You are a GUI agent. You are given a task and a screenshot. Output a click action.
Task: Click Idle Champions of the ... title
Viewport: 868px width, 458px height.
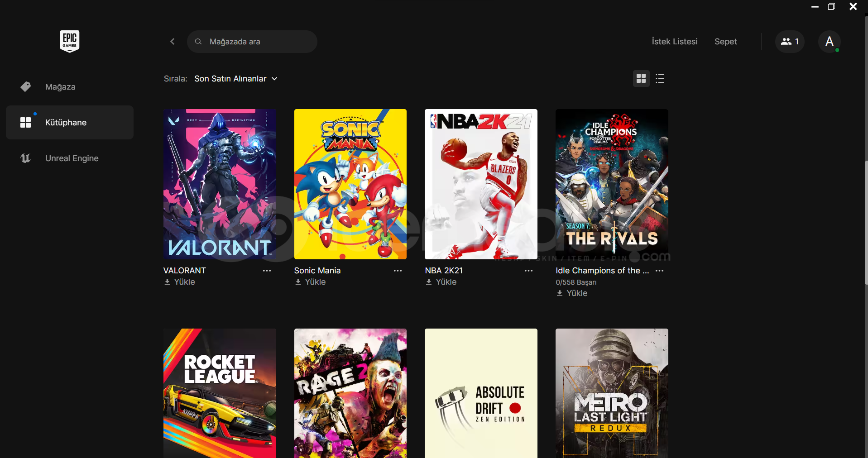(602, 271)
